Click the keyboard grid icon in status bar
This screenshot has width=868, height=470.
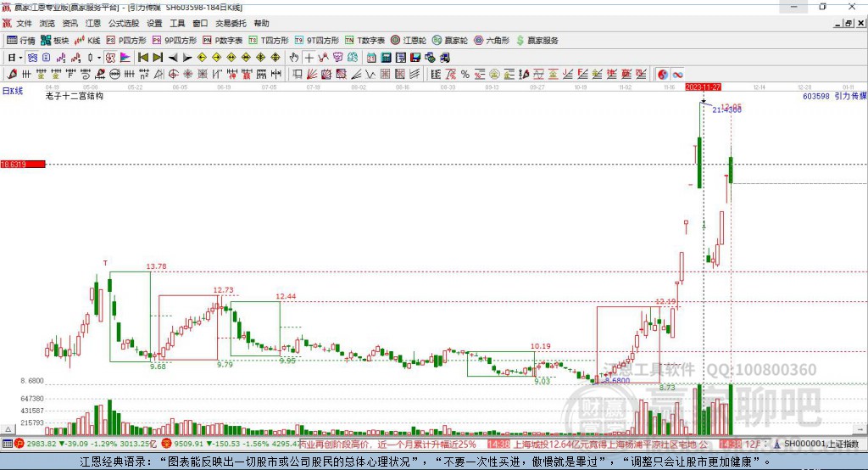pos(7,444)
